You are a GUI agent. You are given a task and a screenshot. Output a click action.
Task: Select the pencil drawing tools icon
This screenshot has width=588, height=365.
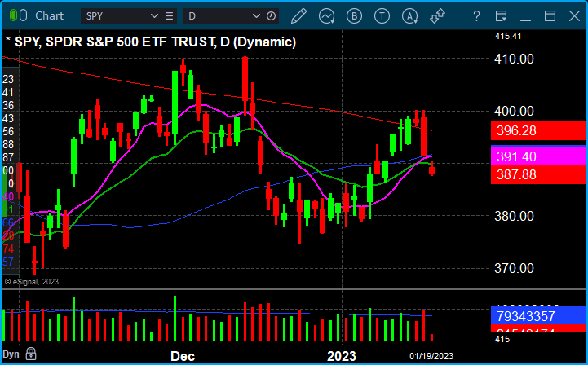[298, 16]
